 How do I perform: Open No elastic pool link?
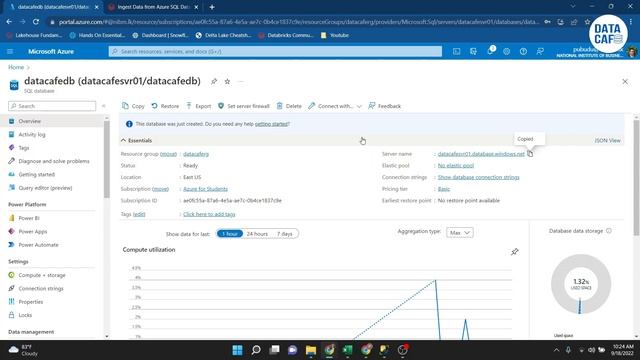456,165
